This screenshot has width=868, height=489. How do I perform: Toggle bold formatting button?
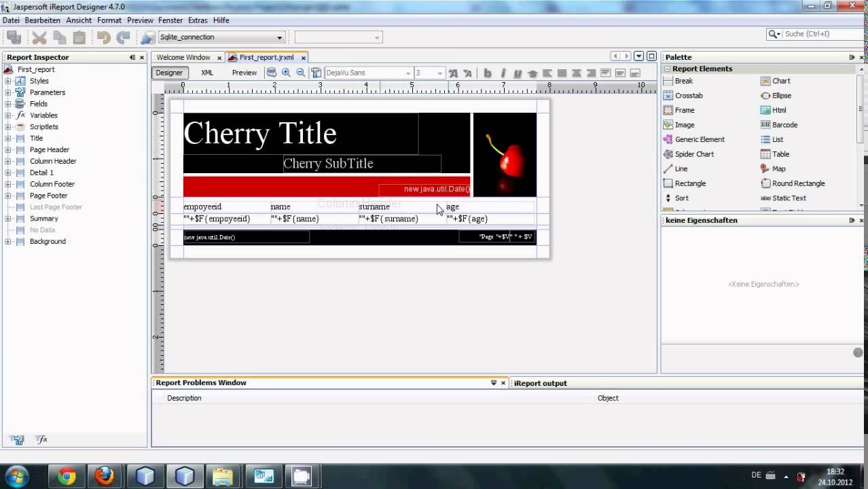point(488,73)
